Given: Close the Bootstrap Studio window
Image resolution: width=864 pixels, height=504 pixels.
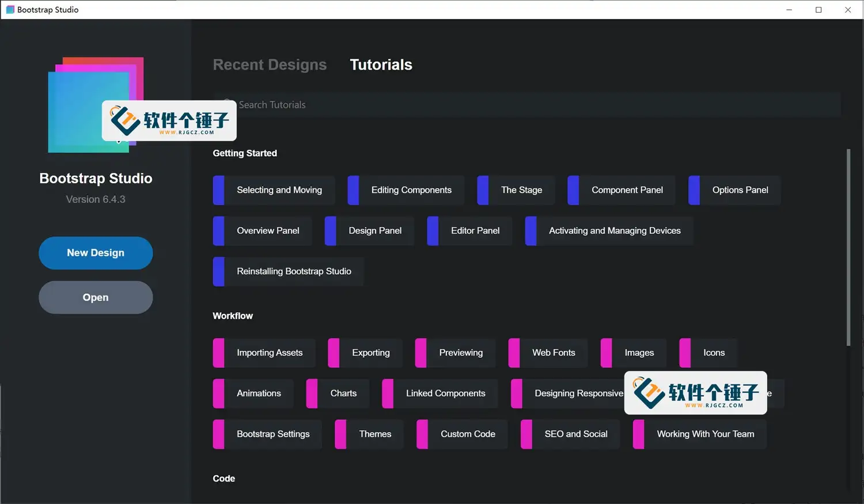Looking at the screenshot, I should pyautogui.click(x=848, y=10).
